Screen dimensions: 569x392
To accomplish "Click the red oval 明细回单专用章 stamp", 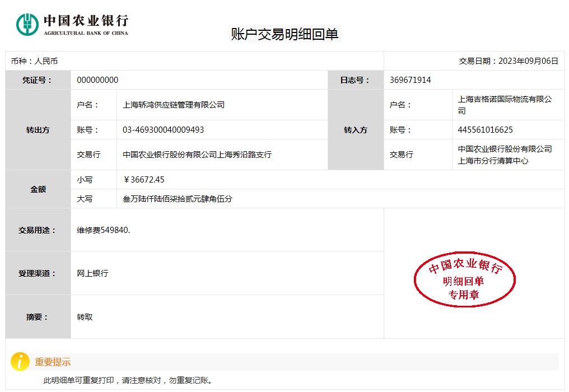I will pyautogui.click(x=464, y=281).
